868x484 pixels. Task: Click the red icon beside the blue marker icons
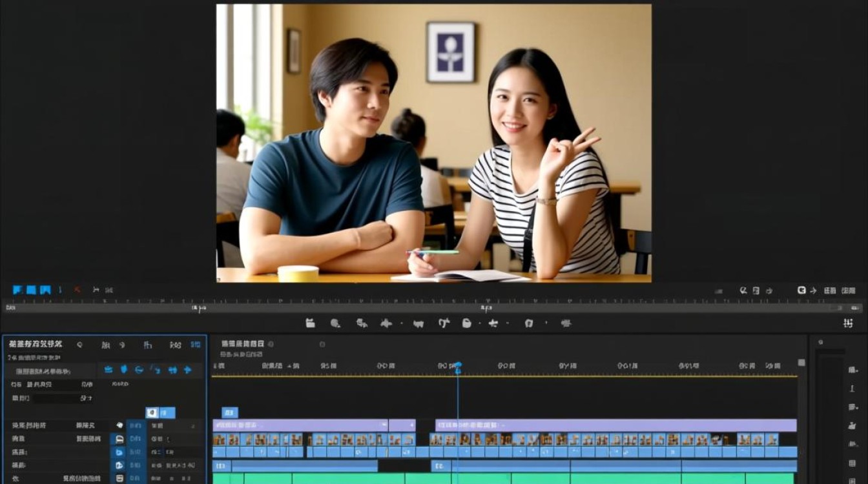(77, 290)
